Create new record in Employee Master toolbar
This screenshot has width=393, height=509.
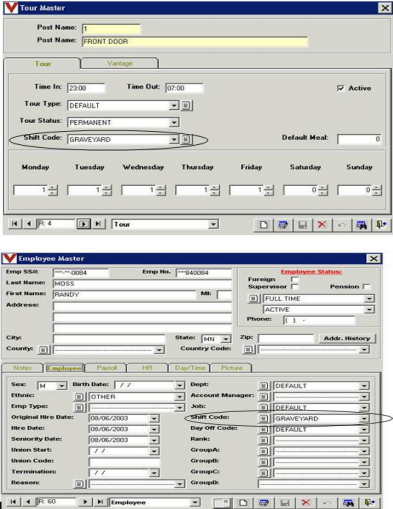coord(243,502)
